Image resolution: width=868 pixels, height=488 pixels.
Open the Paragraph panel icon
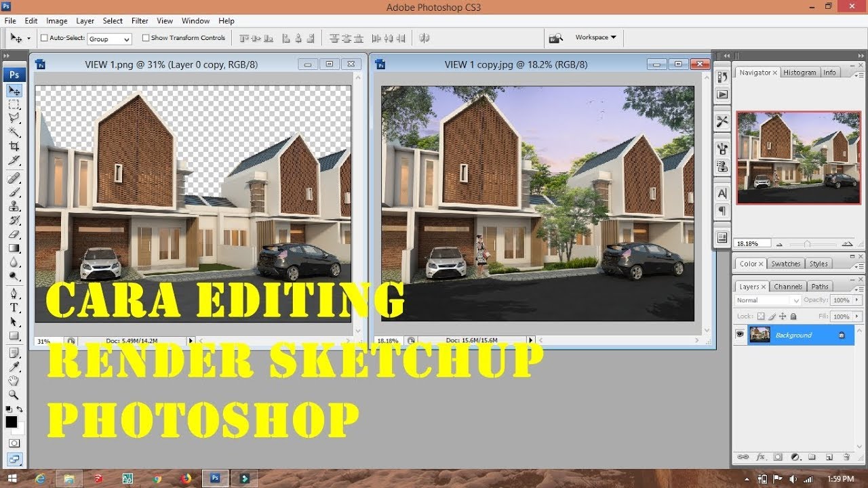coord(722,211)
